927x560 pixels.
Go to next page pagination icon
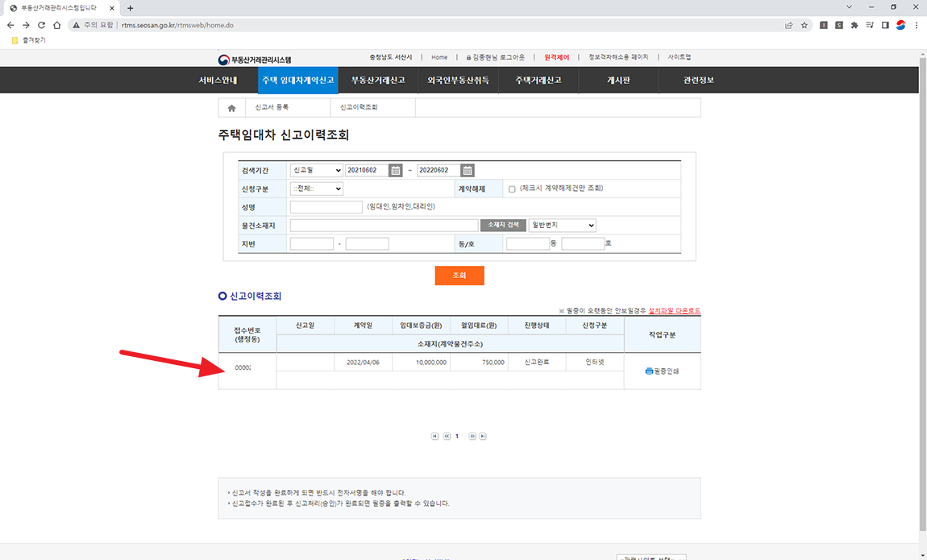coord(472,437)
